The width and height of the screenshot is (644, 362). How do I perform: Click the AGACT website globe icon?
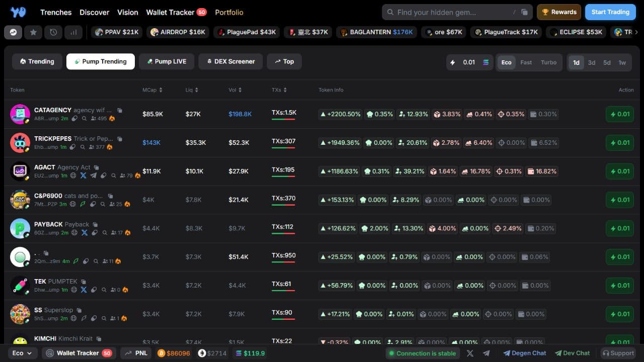tap(73, 175)
